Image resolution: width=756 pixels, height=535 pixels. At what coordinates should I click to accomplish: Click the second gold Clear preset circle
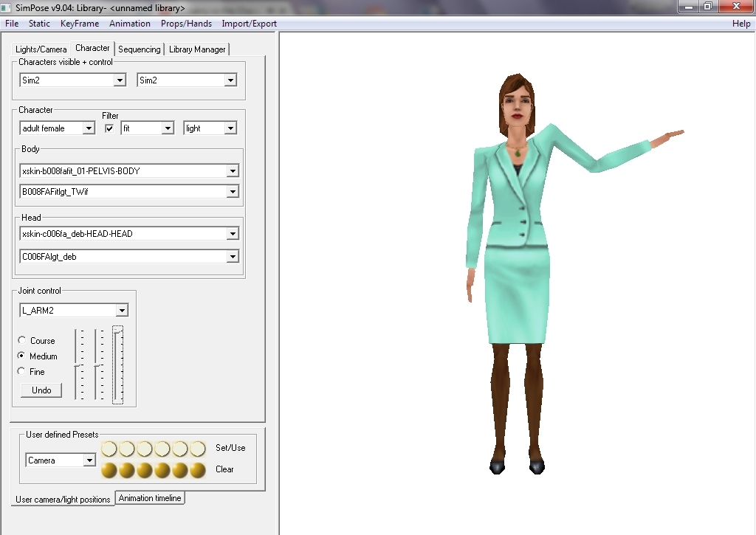[127, 470]
